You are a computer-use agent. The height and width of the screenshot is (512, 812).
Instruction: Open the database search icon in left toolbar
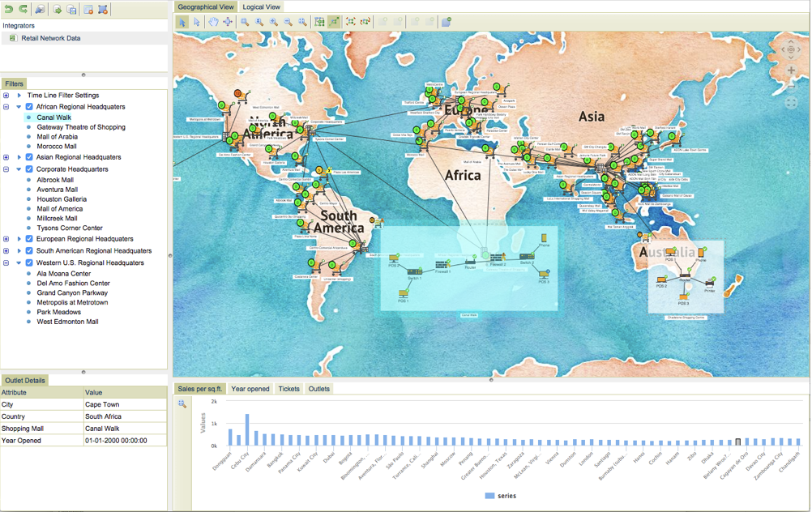[40, 10]
